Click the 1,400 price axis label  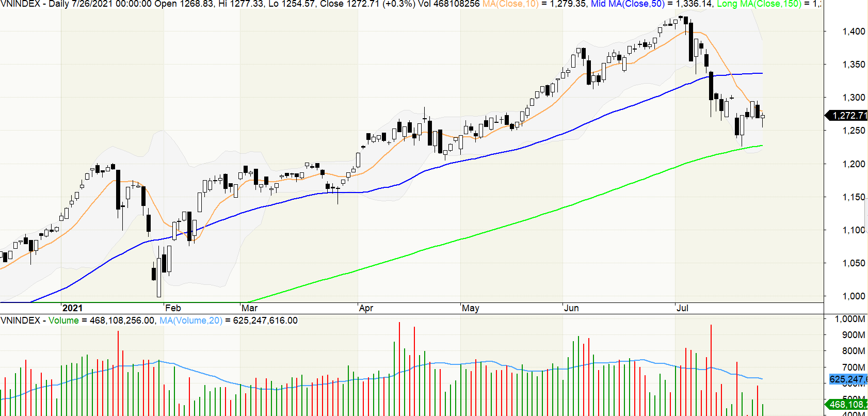point(854,31)
